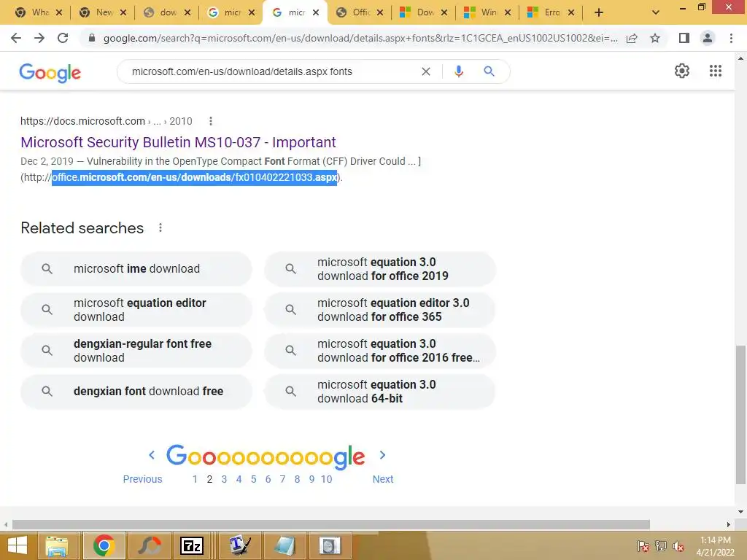This screenshot has height=560, width=747.
Task: Select 'microsoft equation editor download' suggestion
Action: [x=136, y=309]
